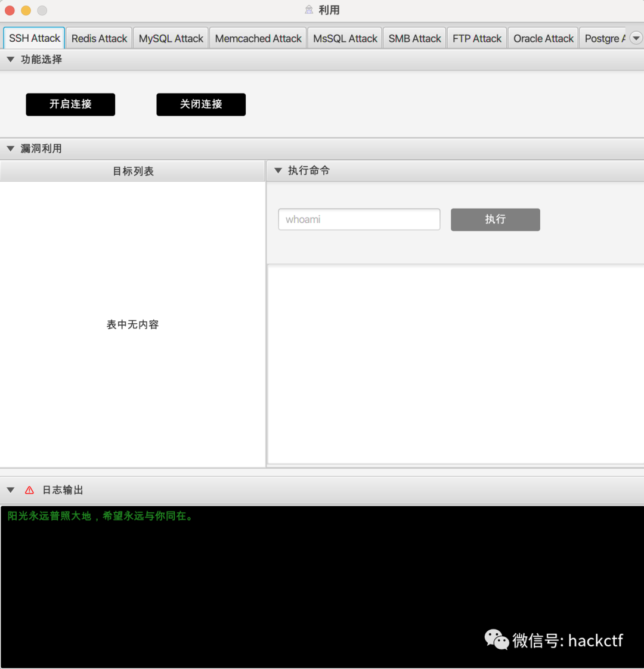Viewport: 644px width, 669px height.
Task: Switch to the Redis Attack tab
Action: click(x=99, y=39)
